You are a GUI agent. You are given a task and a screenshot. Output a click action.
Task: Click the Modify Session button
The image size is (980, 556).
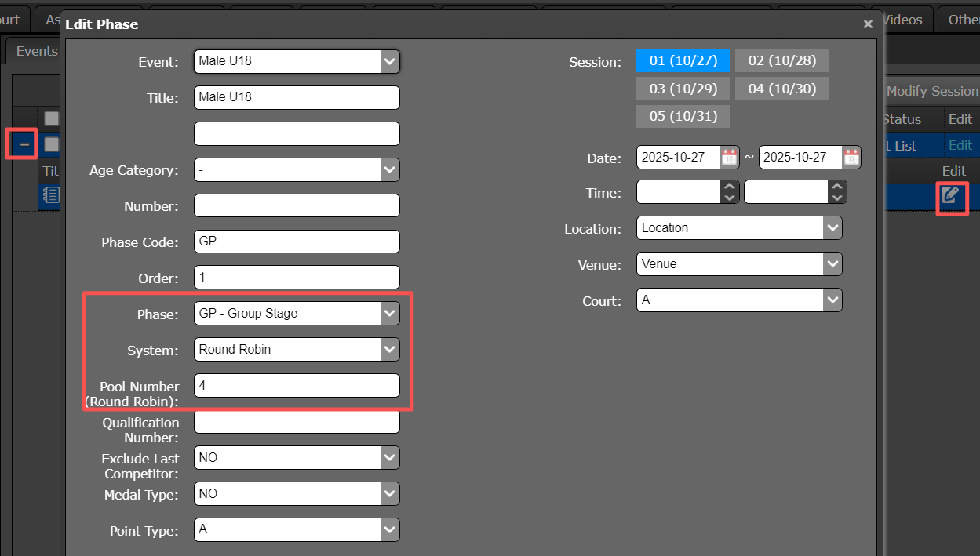[x=931, y=91]
